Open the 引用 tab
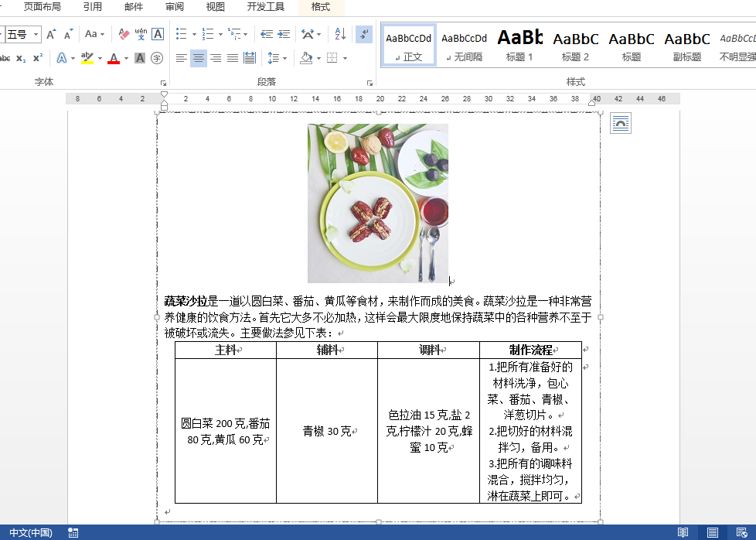 93,7
